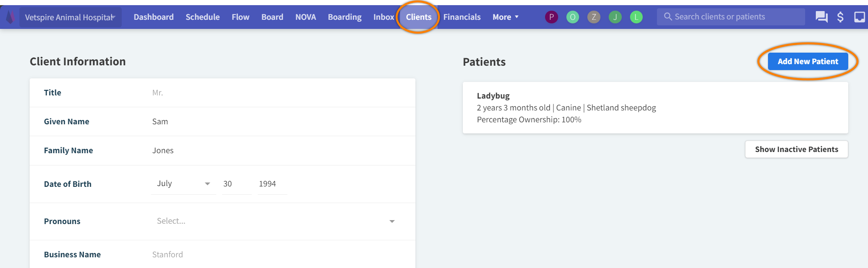The width and height of the screenshot is (868, 268).
Task: Open the chat messages icon
Action: (x=821, y=17)
